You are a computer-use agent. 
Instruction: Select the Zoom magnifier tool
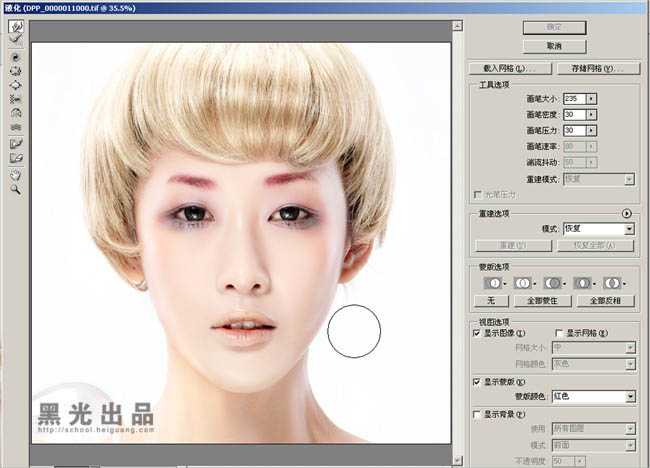coord(16,189)
